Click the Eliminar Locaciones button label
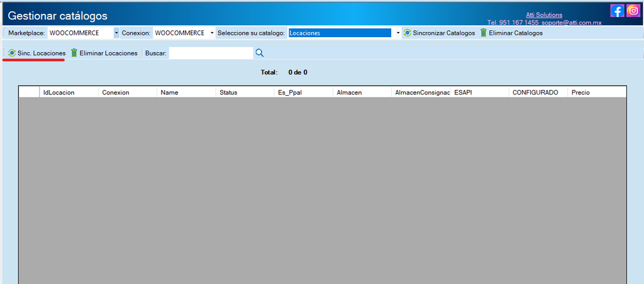 108,53
